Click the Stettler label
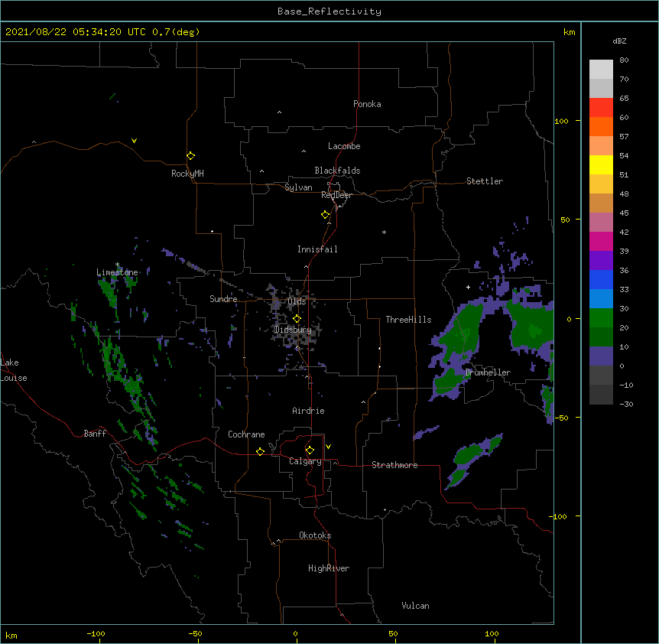 pyautogui.click(x=485, y=181)
